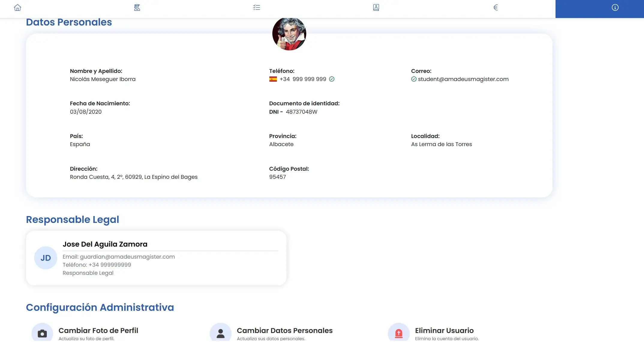Click the email verification badge next to Correo
The image size is (644, 342).
(x=414, y=79)
